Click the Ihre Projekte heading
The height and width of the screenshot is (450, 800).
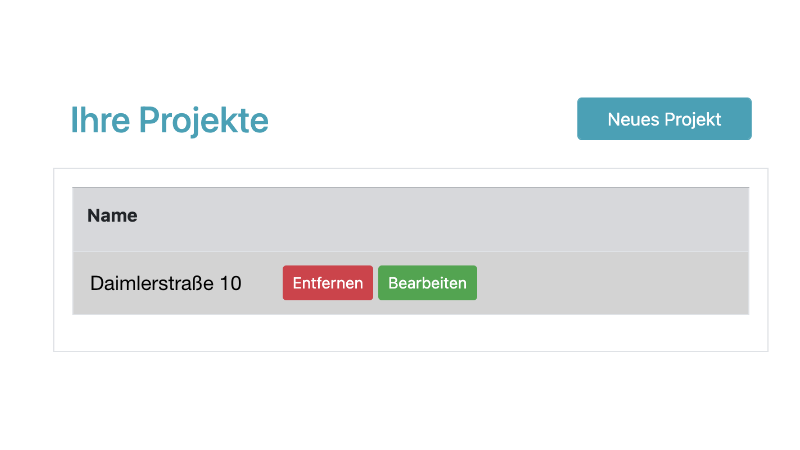coord(169,120)
